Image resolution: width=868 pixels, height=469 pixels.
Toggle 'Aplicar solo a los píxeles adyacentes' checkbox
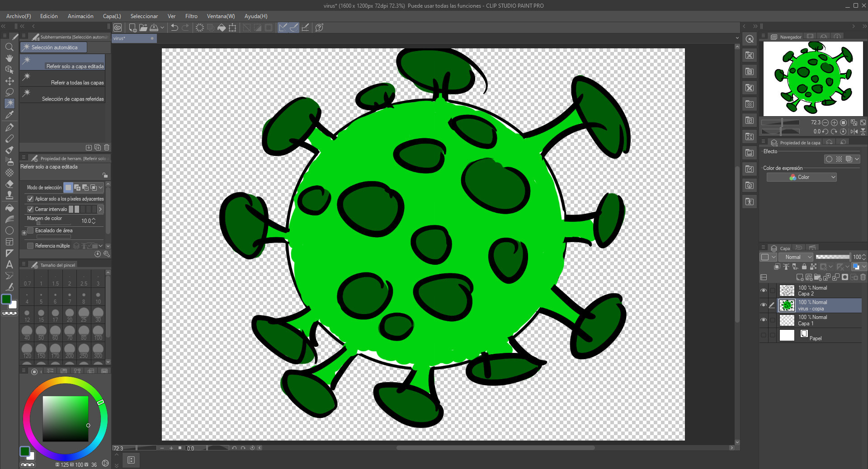tap(30, 199)
